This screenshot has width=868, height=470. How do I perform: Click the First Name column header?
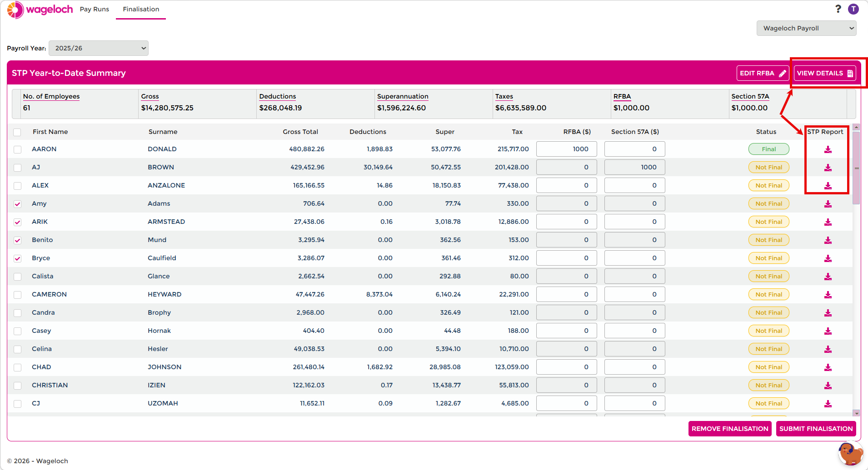50,132
